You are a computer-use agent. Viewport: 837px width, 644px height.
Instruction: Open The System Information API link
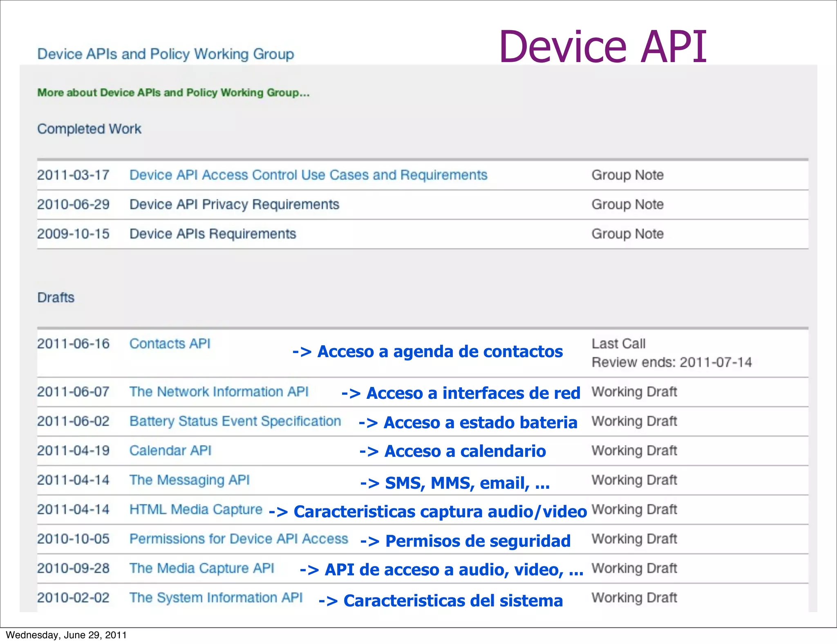pyautogui.click(x=216, y=597)
